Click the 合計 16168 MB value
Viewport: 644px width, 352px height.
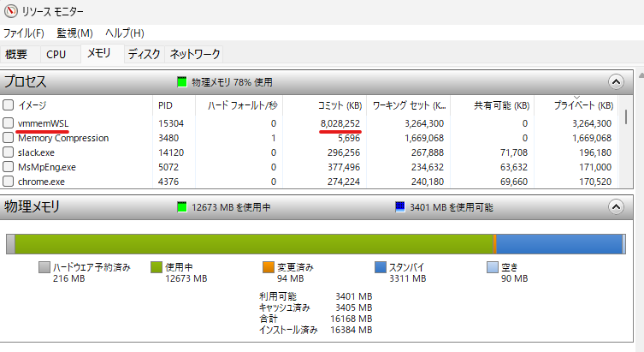(352, 319)
